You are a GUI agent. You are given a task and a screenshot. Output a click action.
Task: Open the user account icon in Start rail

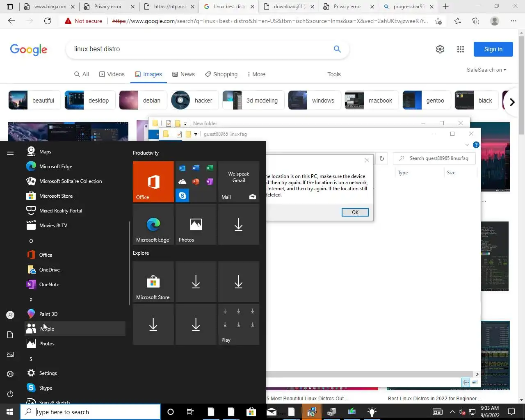[x=10, y=315]
